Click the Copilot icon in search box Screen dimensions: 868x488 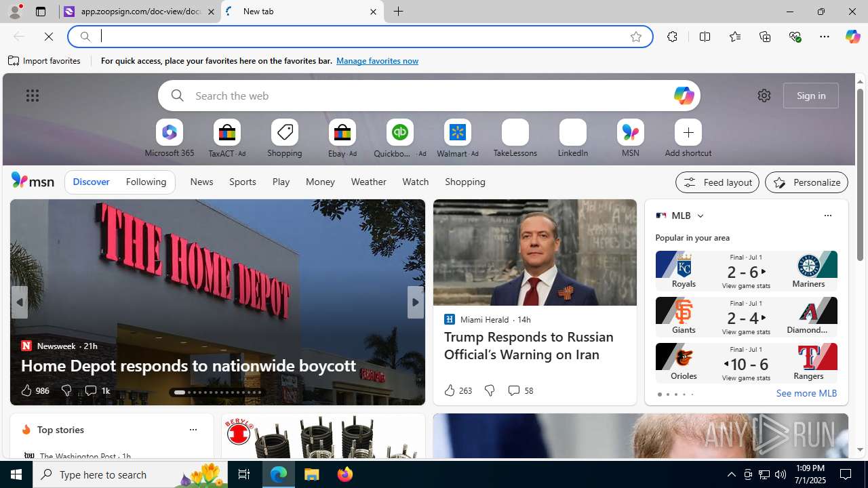(x=684, y=96)
